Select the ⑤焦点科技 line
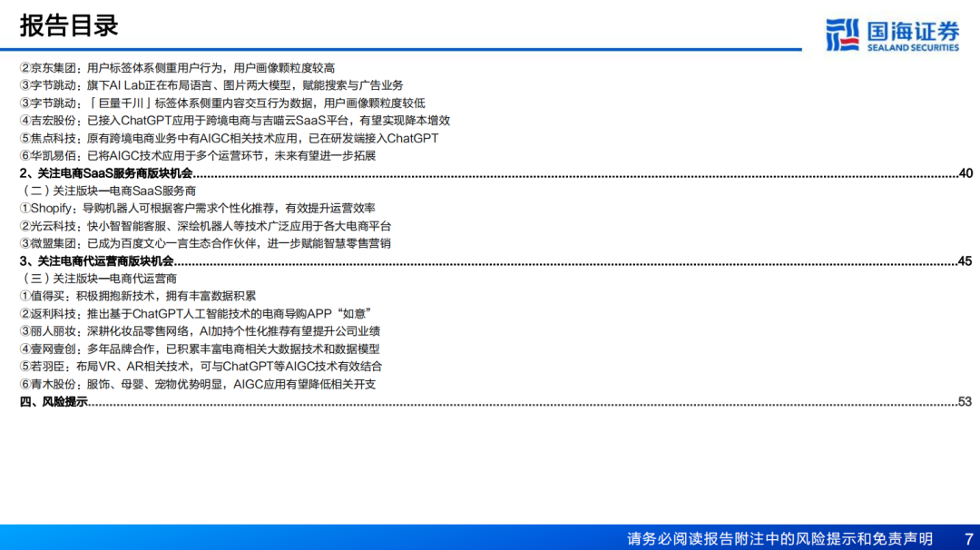The width and height of the screenshot is (980, 550). pos(229,138)
